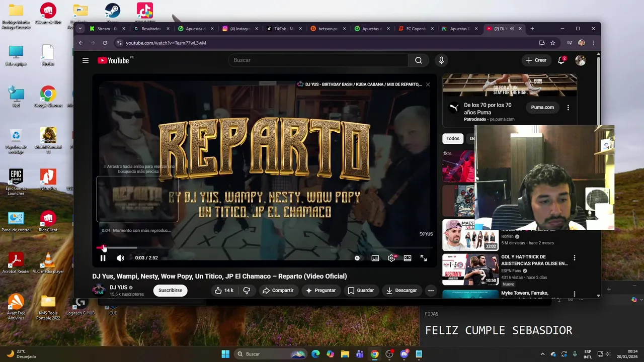Open a new Chrome tab with plus
Viewport: 644px width, 362px height.
[532, 29]
